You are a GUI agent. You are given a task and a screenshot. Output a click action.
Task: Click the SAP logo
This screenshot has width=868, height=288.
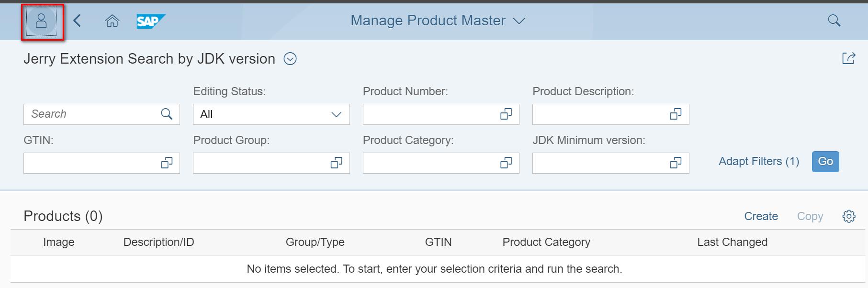tap(150, 21)
